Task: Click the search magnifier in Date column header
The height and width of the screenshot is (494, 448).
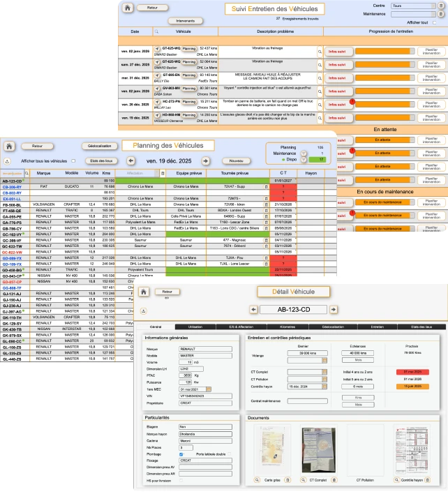Action: tap(157, 32)
